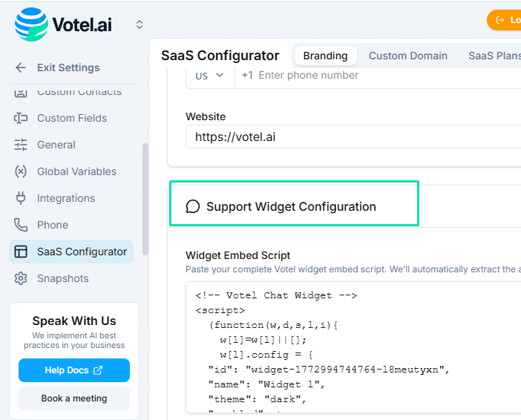Click the chat bubble icon in Support Widget

click(193, 206)
